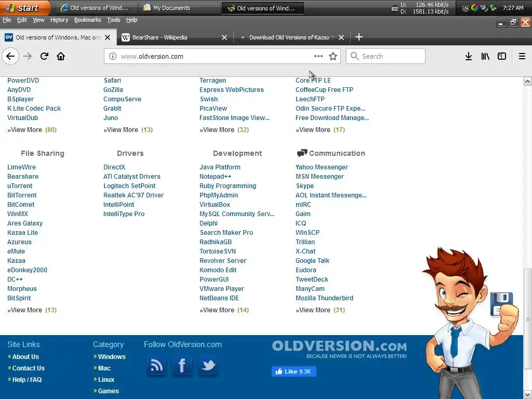
Task: Open the Windows category footer link
Action: [112, 357]
